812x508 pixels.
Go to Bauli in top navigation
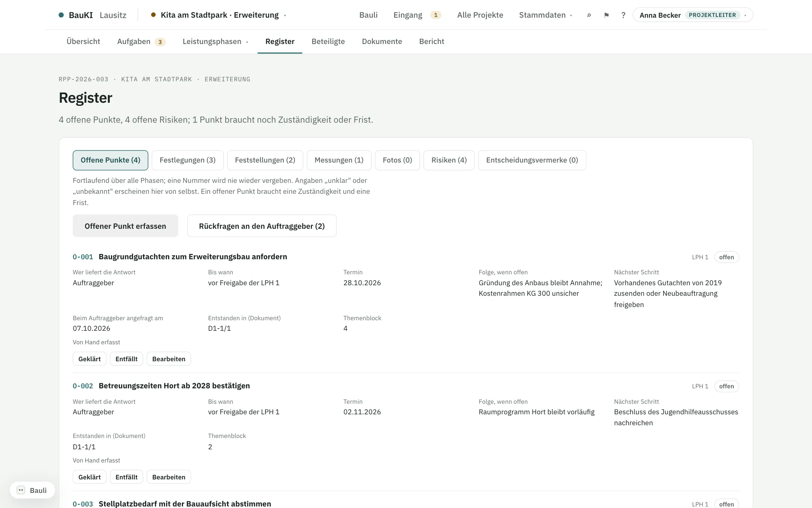click(368, 15)
